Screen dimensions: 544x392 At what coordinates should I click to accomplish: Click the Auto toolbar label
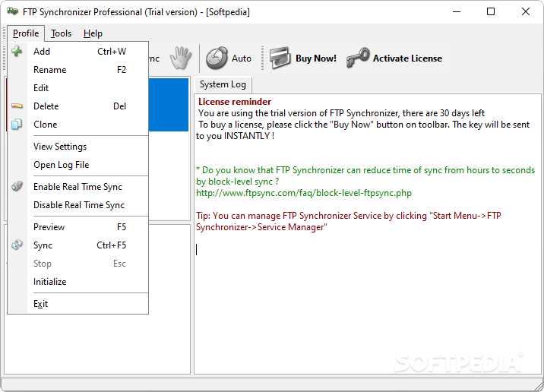point(242,58)
